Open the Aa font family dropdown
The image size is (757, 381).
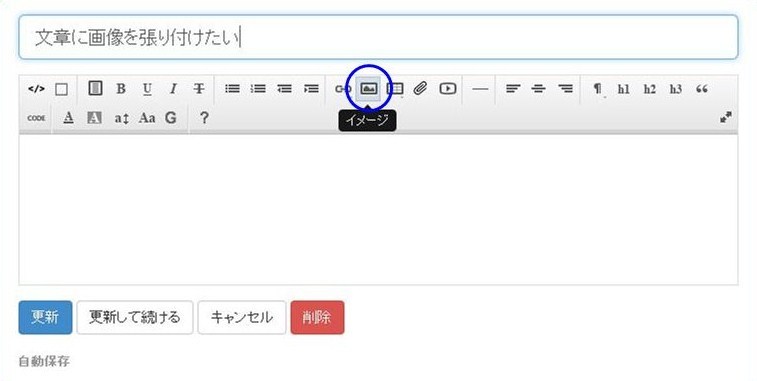[147, 118]
